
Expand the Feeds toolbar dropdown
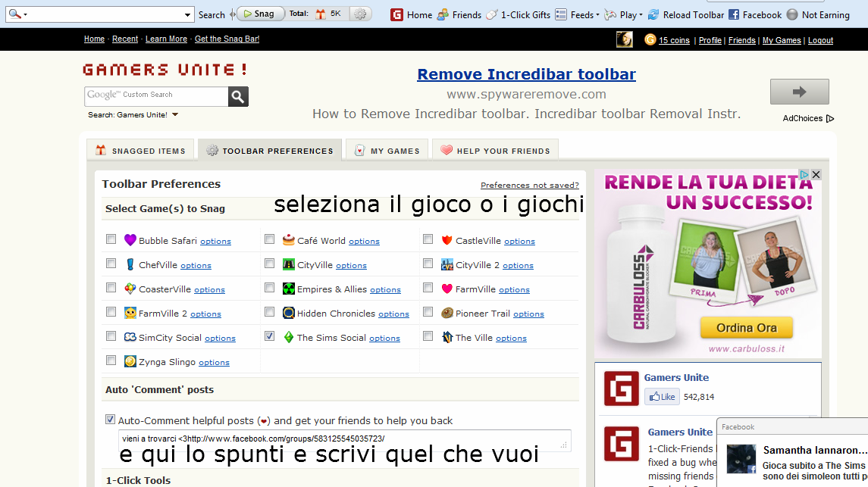[x=598, y=15]
